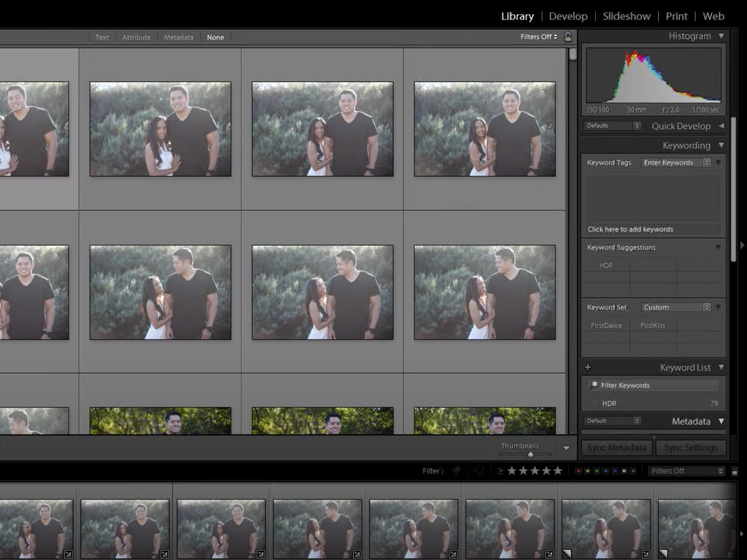
Task: Open toolbar content menu arrow beside Thumbnails
Action: 566,447
